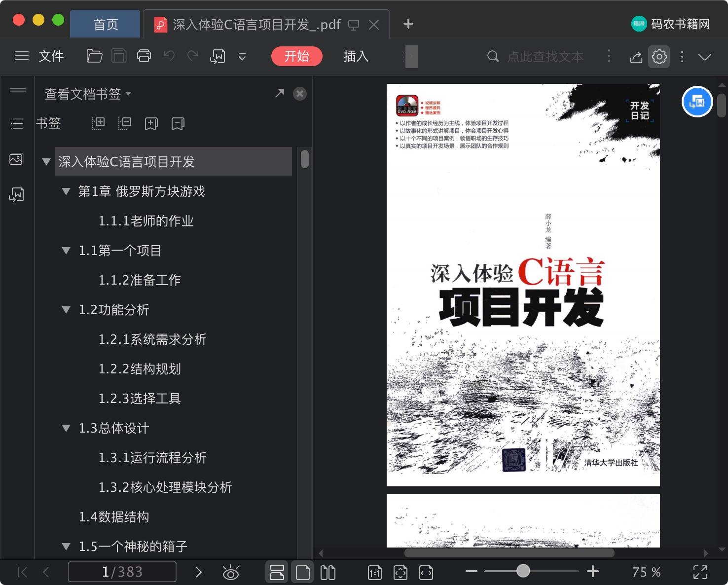Open the 码农书籍网 account button

pos(671,24)
